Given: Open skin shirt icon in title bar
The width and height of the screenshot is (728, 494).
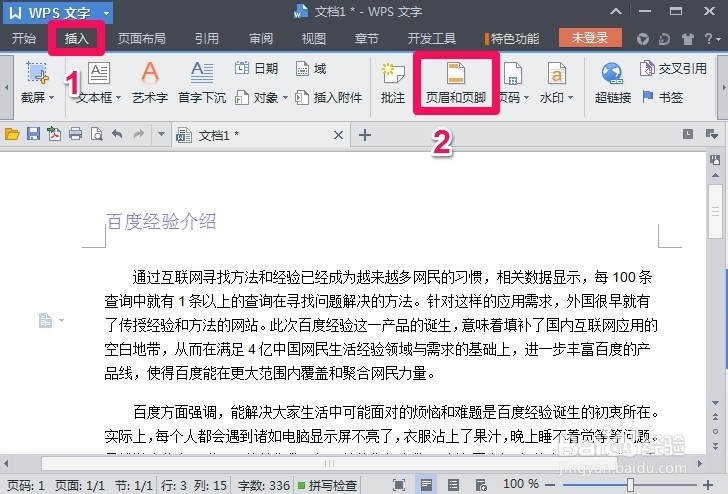Looking at the screenshot, I should pyautogui.click(x=688, y=39).
